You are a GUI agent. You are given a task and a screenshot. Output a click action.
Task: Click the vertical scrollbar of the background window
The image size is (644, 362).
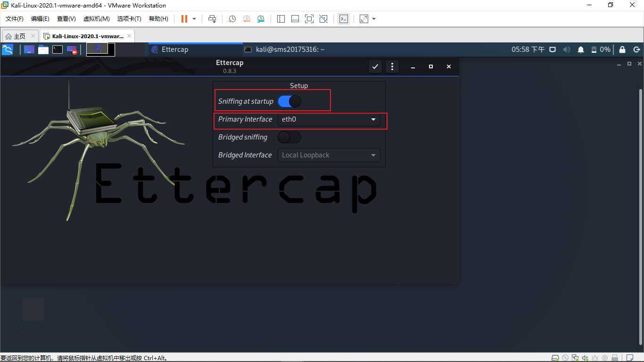[x=641, y=217]
